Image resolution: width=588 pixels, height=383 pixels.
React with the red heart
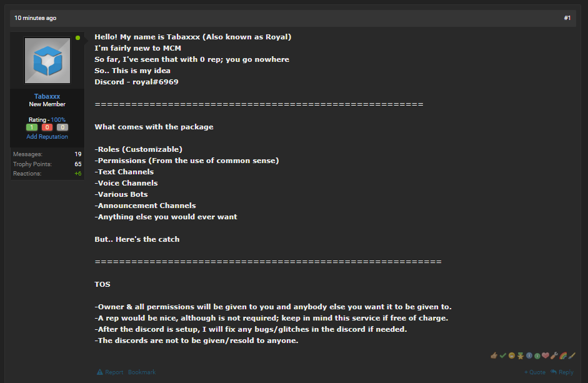click(546, 356)
